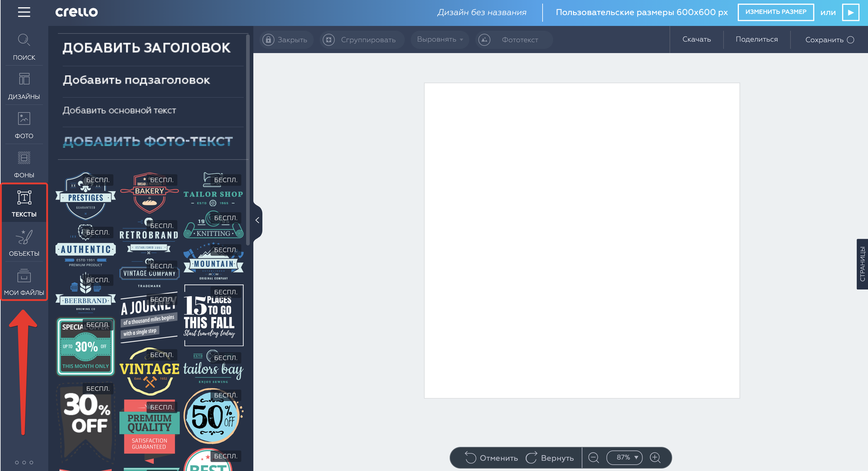Open the ФОНЫ backgrounds panel
This screenshot has width=868, height=471.
24,165
